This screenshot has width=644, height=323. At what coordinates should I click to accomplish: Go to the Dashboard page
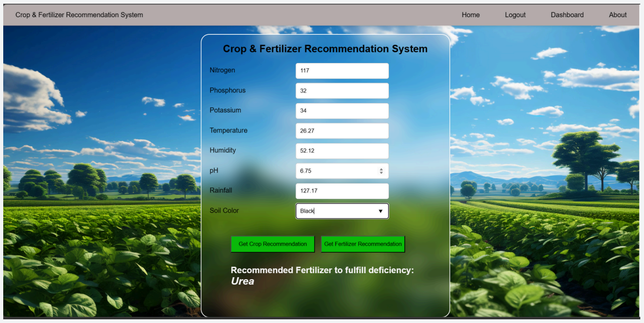click(x=567, y=15)
